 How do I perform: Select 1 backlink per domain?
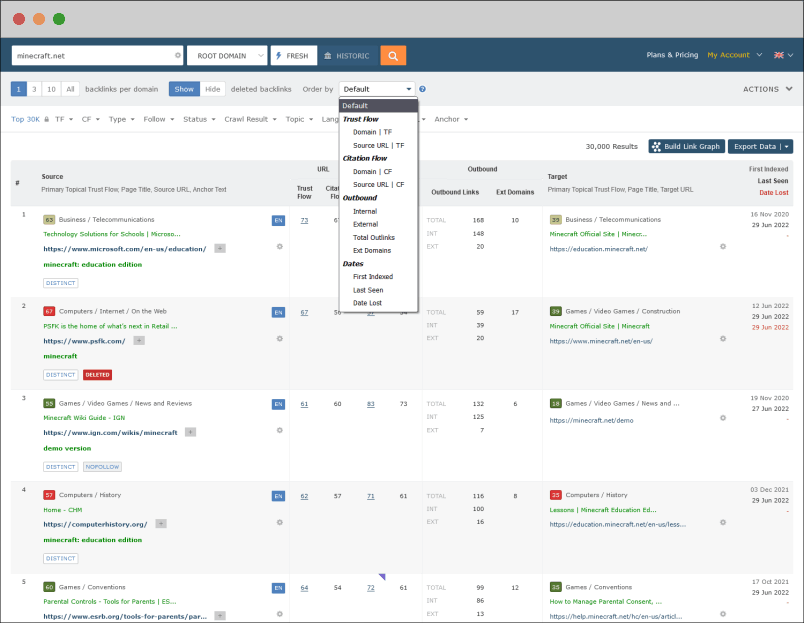tap(19, 89)
